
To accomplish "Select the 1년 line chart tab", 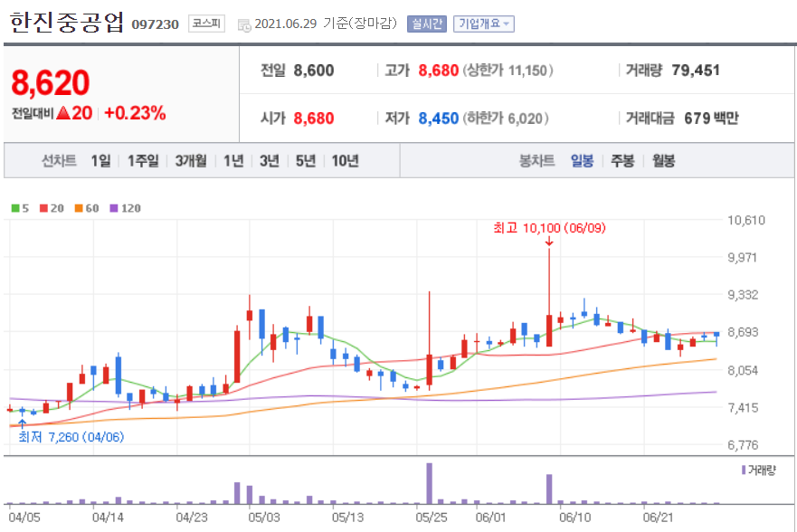I will pyautogui.click(x=233, y=161).
